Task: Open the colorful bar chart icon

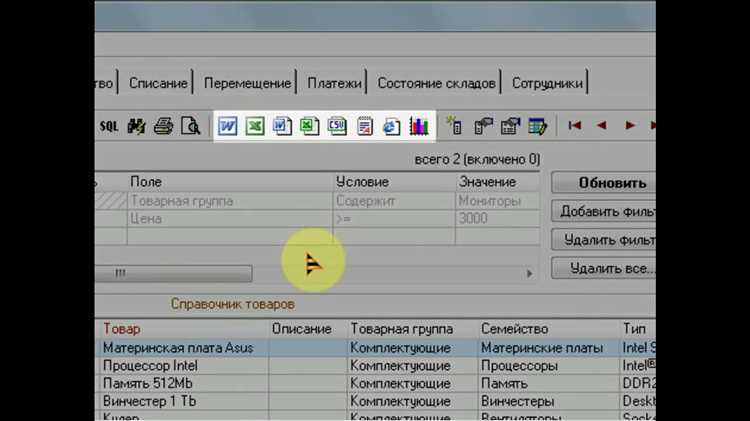Action: pyautogui.click(x=419, y=126)
